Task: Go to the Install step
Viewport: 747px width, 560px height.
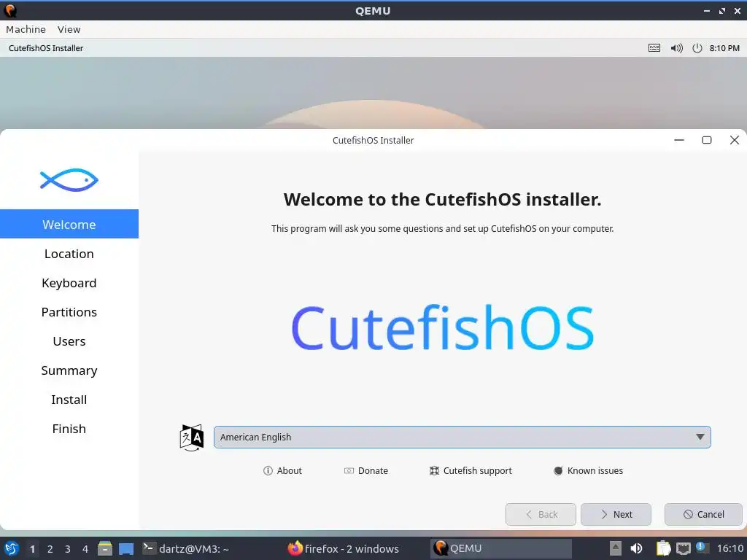Action: tap(69, 400)
